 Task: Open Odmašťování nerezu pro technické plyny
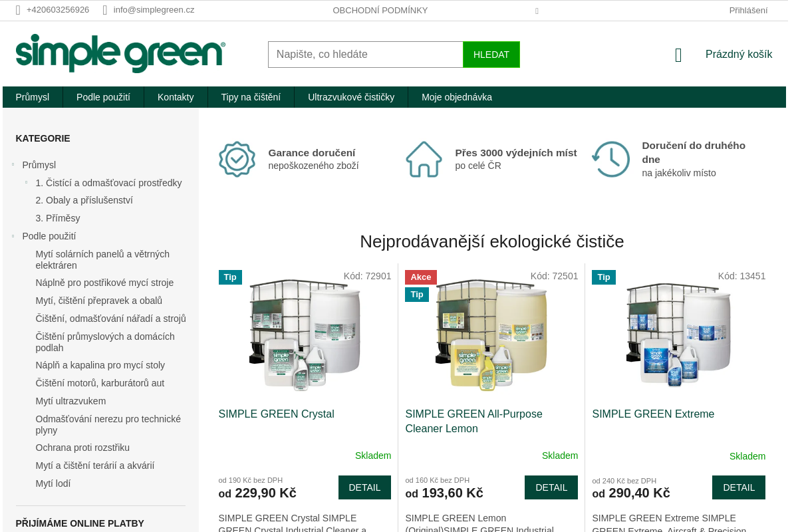pos(108,424)
